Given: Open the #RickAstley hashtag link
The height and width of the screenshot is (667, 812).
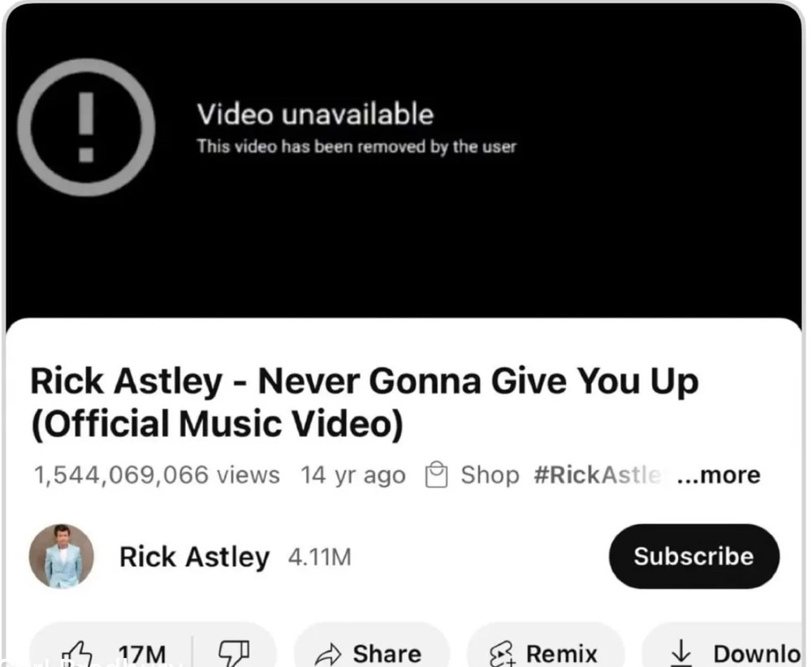Looking at the screenshot, I should (598, 474).
